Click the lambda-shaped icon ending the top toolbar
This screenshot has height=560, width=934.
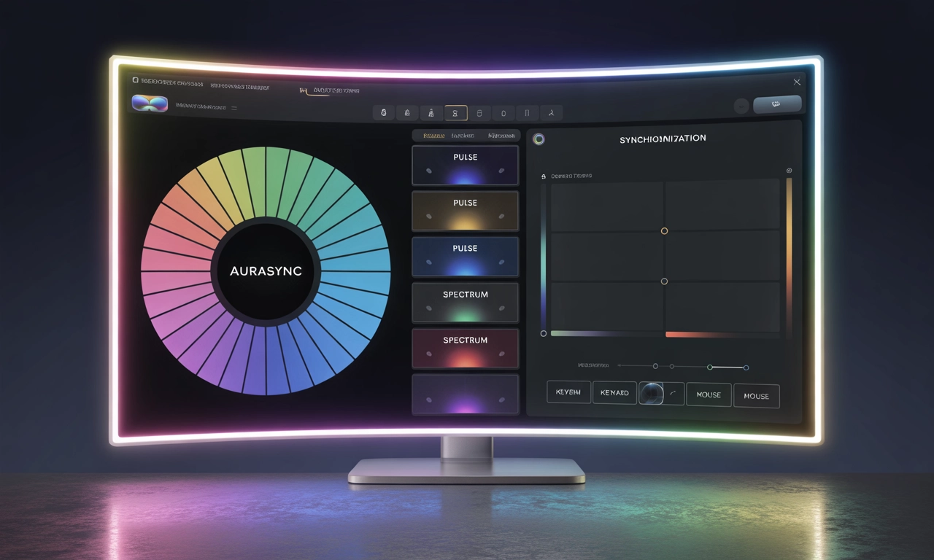pos(552,113)
